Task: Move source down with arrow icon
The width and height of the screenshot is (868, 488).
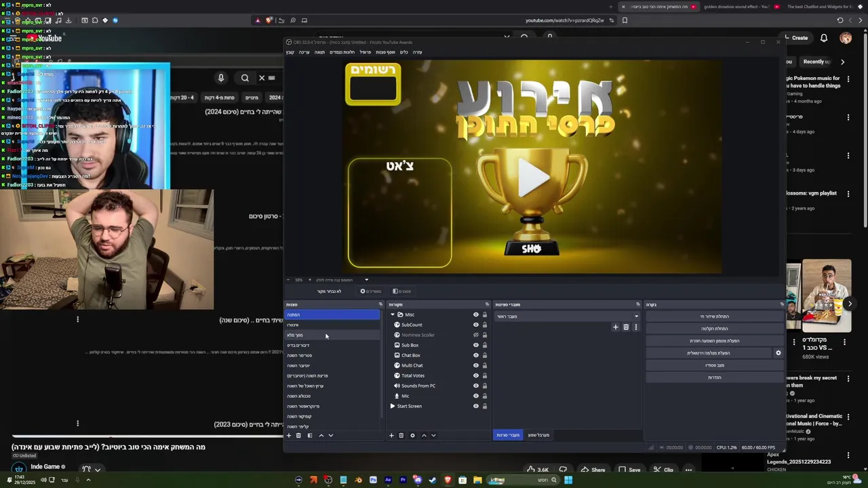Action: pos(433,435)
